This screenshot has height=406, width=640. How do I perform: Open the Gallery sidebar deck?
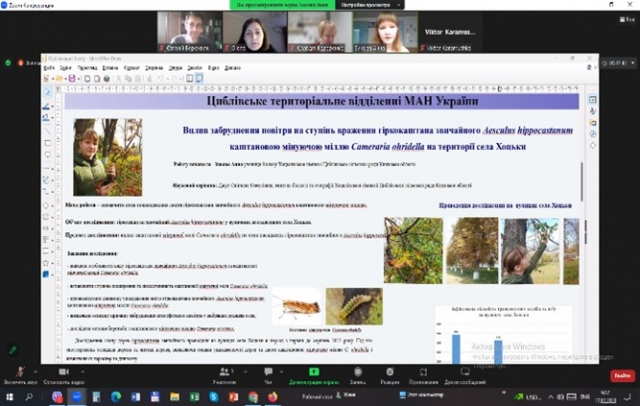click(593, 122)
